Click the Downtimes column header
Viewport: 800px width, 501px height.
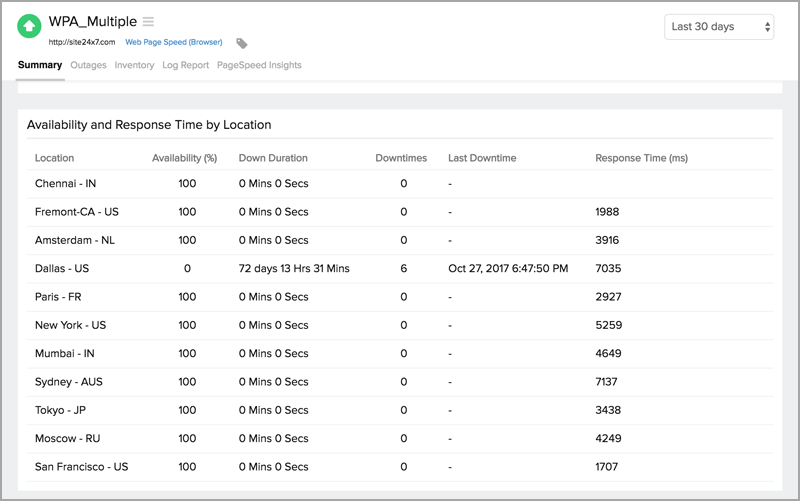pos(401,158)
